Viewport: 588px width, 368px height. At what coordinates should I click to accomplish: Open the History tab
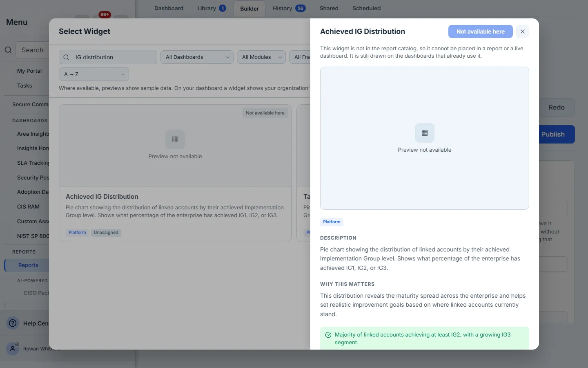click(x=289, y=8)
